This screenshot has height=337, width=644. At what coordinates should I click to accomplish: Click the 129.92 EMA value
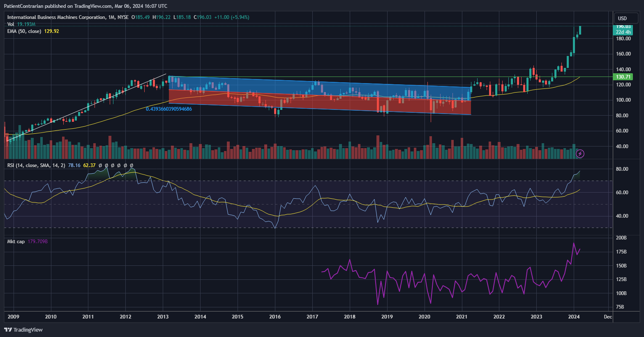pyautogui.click(x=51, y=31)
